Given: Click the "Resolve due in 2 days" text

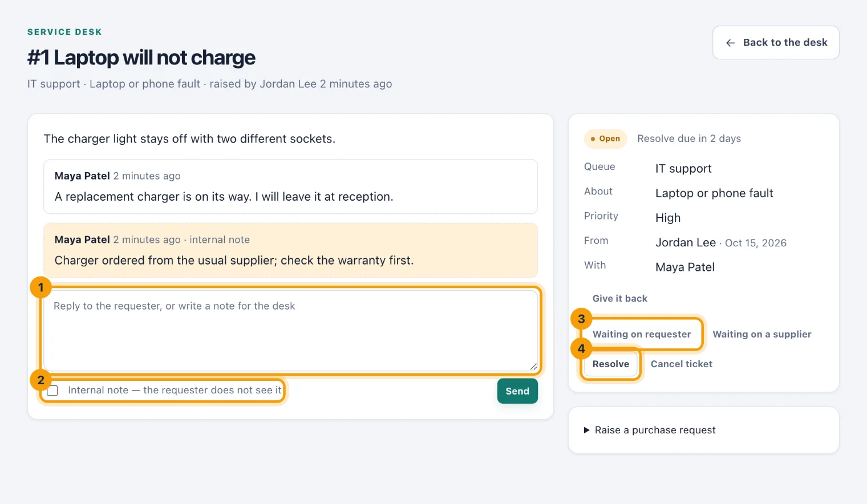Looking at the screenshot, I should click(x=689, y=139).
